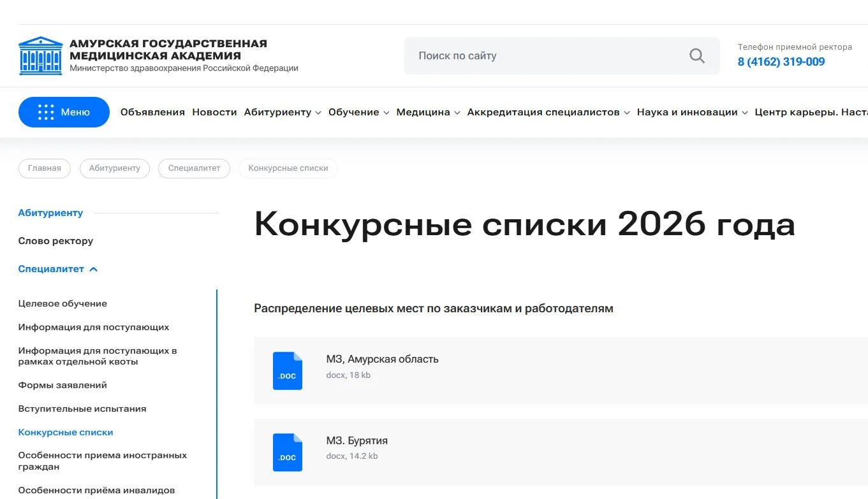Click the Телефон приемной ректора label
The height and width of the screenshot is (499, 868).
(x=795, y=47)
